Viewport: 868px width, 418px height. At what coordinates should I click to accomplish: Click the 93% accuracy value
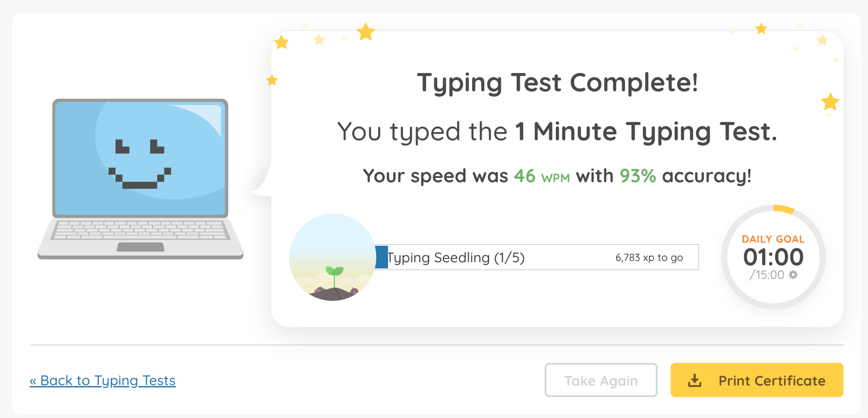637,176
